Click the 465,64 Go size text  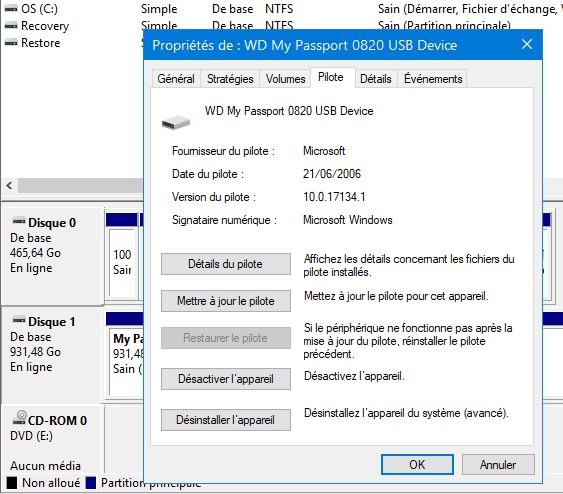coord(35,253)
